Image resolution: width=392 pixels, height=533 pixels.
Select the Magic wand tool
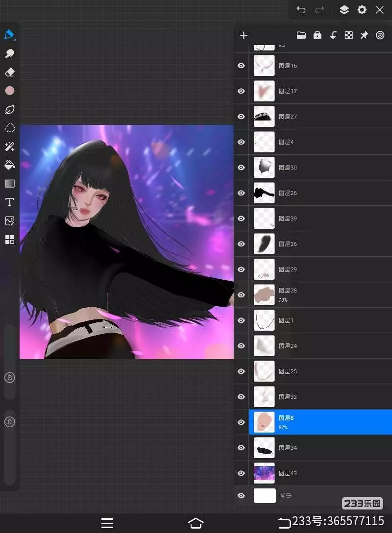click(x=9, y=146)
